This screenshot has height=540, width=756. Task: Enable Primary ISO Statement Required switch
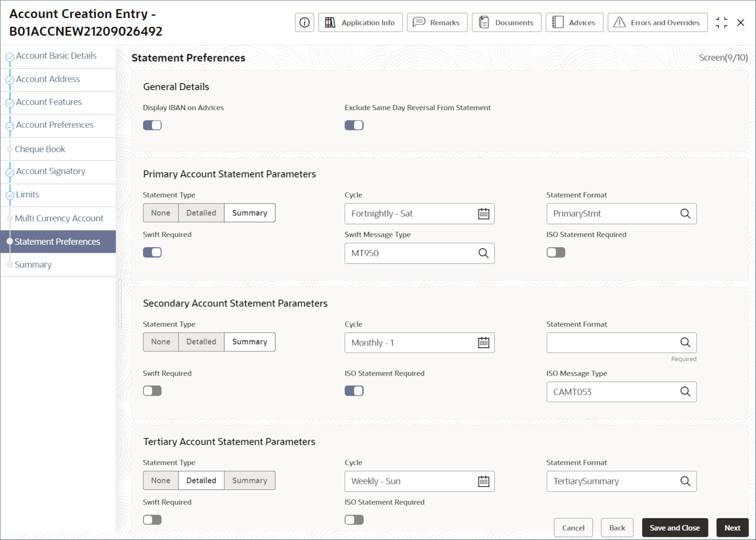pos(556,253)
